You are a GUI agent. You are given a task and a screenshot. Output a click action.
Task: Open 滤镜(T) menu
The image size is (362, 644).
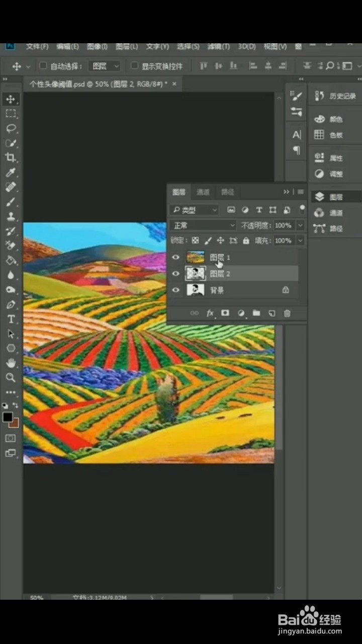click(218, 46)
